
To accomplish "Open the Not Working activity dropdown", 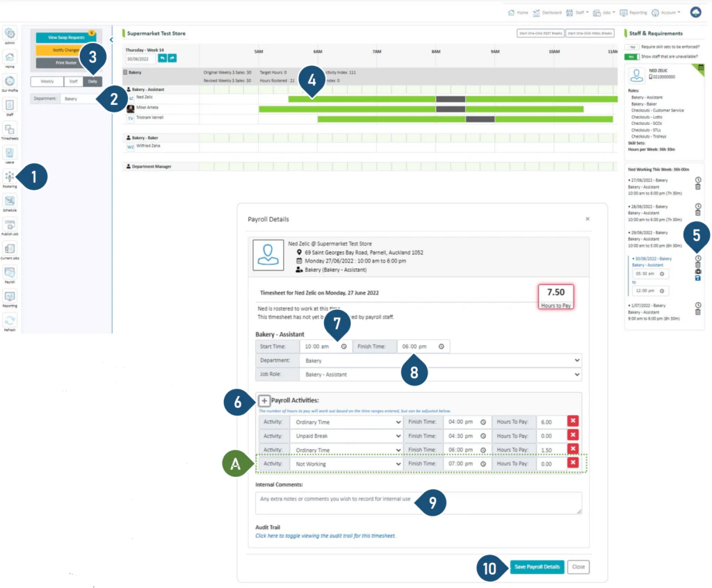I will pyautogui.click(x=346, y=464).
